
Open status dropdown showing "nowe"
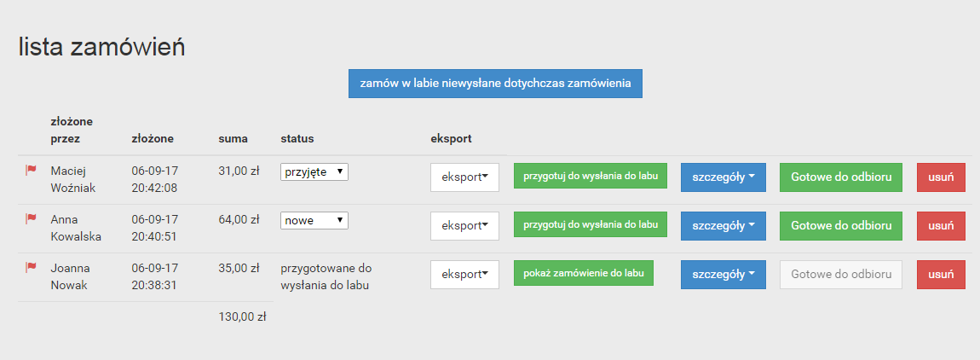pos(314,220)
